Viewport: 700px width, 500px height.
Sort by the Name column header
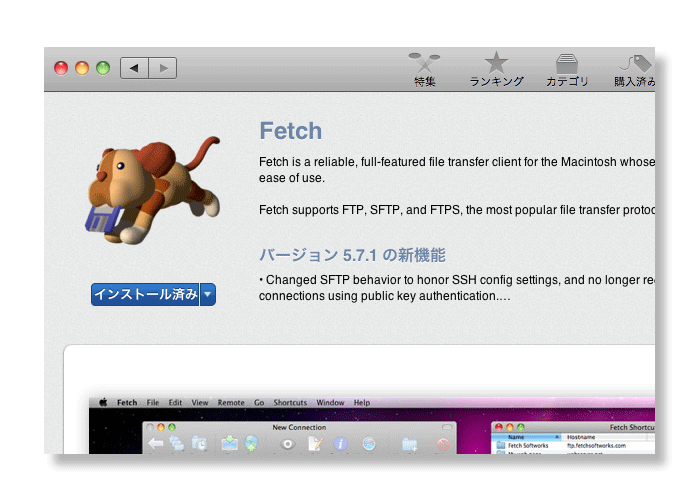(527, 437)
